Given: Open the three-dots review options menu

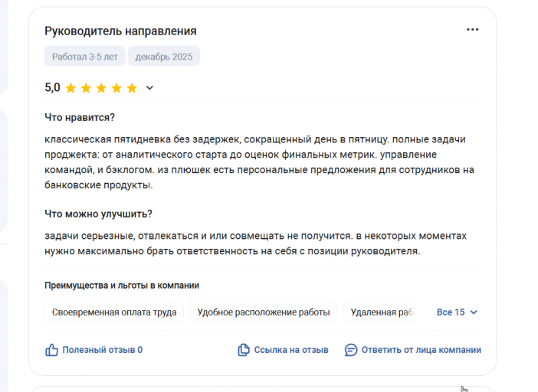Looking at the screenshot, I should coord(472,30).
